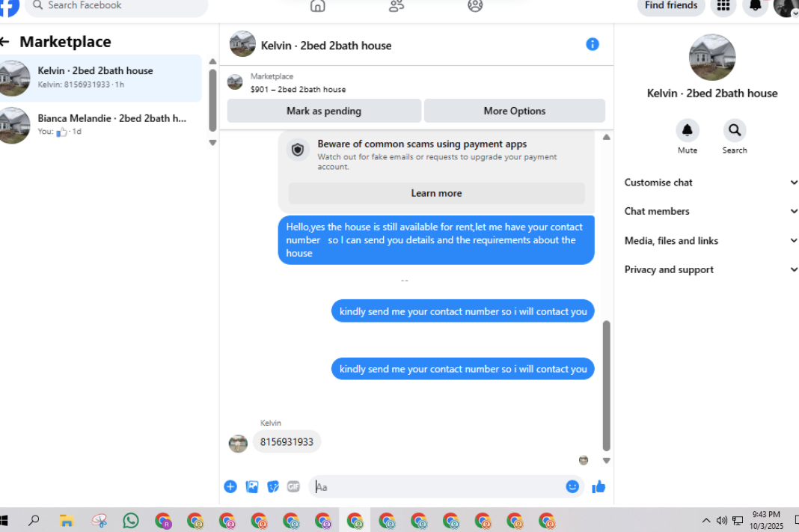
Task: Choose a GIF from the composer
Action: [x=293, y=486]
